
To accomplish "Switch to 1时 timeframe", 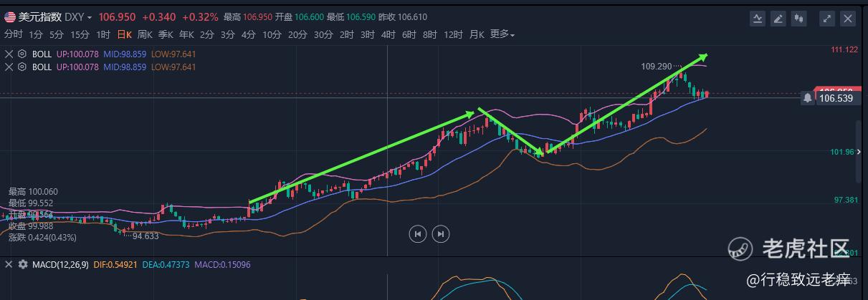I will pos(104,34).
